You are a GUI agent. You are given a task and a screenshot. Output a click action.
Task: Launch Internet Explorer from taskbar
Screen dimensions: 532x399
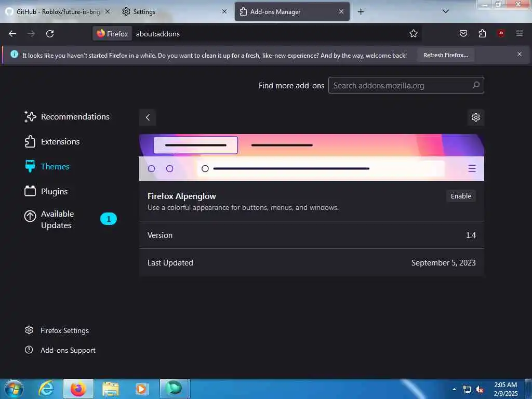46,389
